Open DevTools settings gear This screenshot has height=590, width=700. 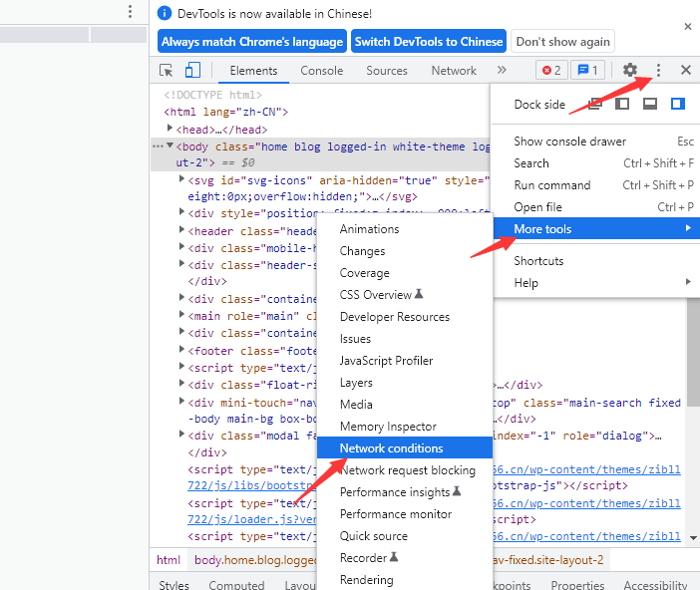tap(630, 70)
